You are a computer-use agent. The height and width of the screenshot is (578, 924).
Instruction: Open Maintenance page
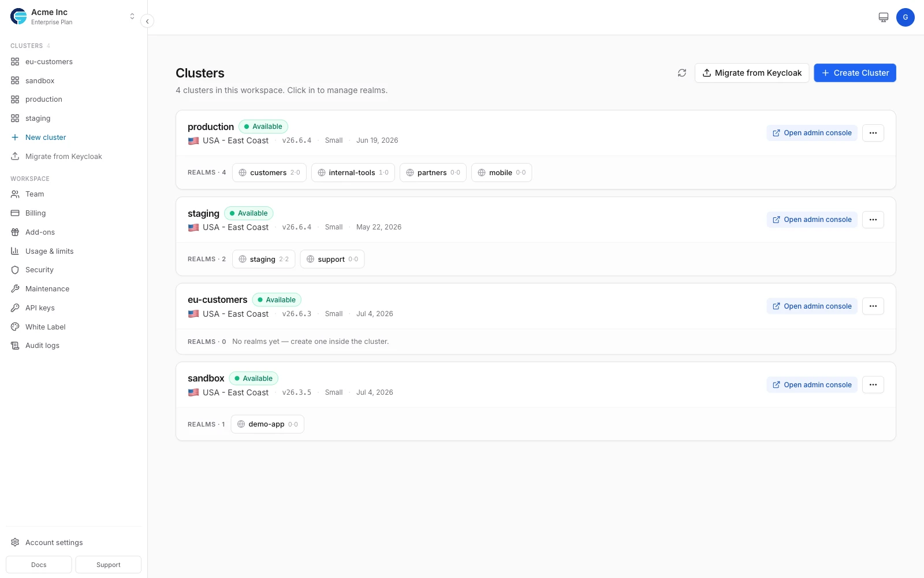point(74,289)
